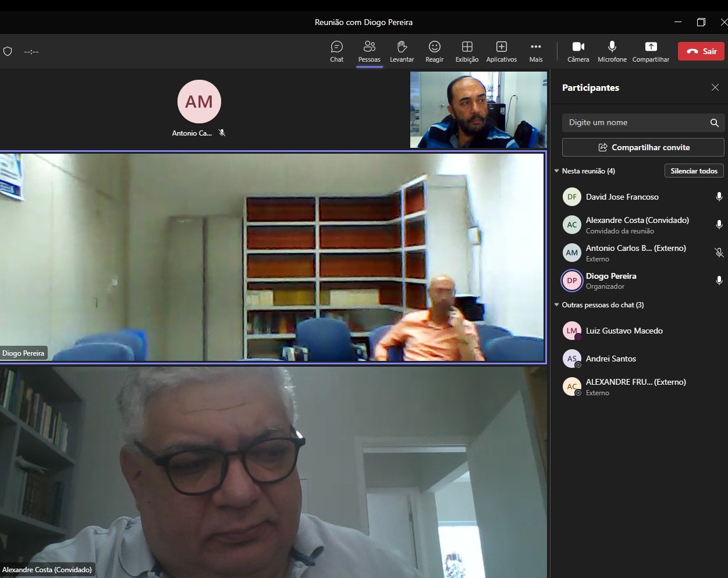This screenshot has width=728, height=578.
Task: Select Luiz Gustavo Macedo in chat list
Action: click(639, 331)
